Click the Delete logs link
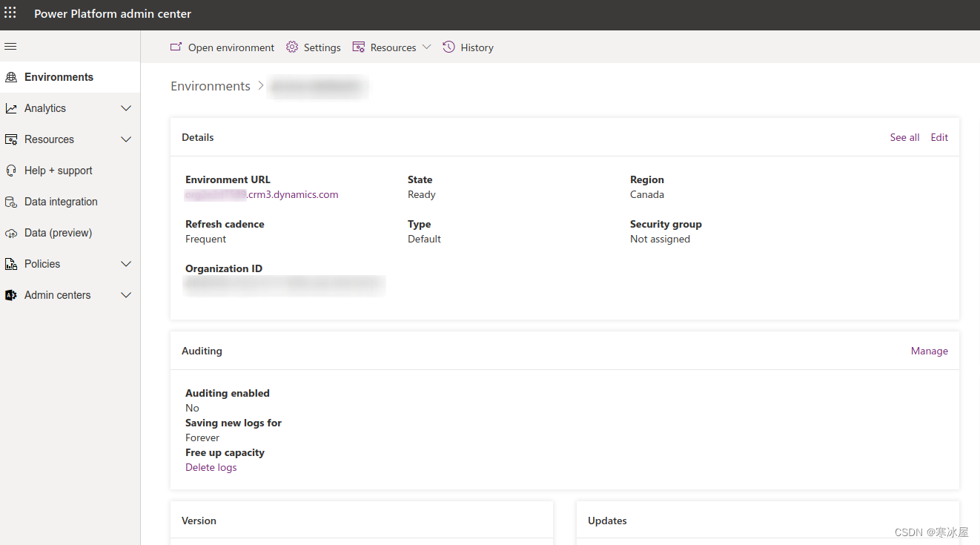The width and height of the screenshot is (980, 545). click(x=211, y=467)
